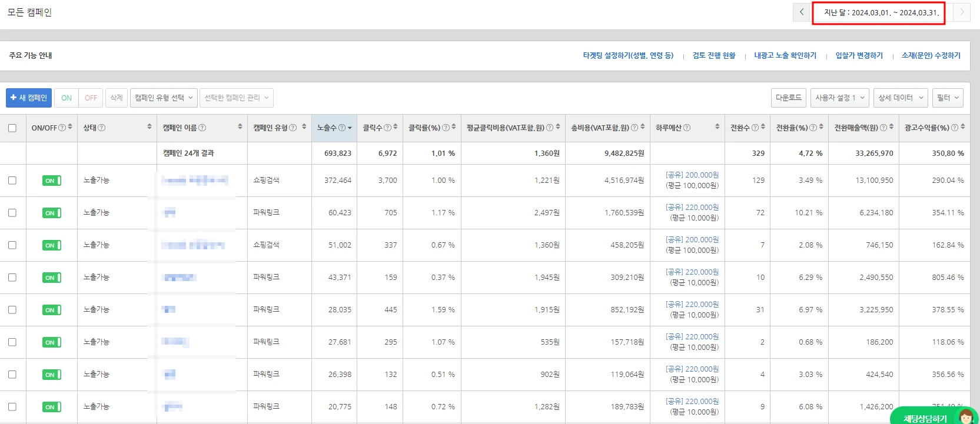This screenshot has width=980, height=424.
Task: Toggle ON switch for 28,035 impressions row
Action: tap(52, 310)
